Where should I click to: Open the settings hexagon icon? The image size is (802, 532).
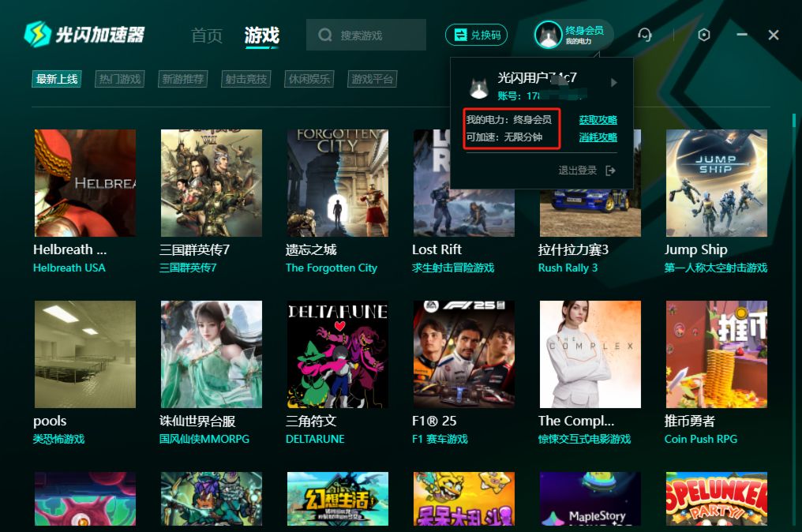coord(704,35)
